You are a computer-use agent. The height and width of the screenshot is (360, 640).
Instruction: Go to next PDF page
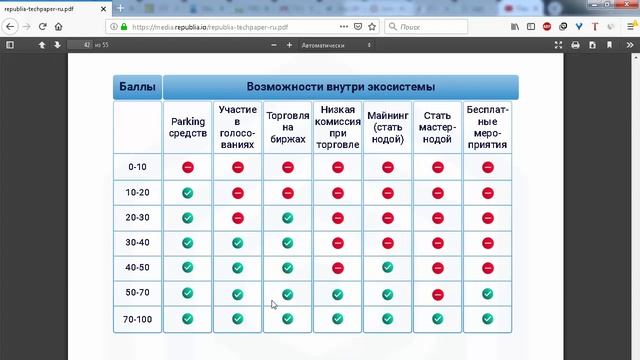point(57,45)
